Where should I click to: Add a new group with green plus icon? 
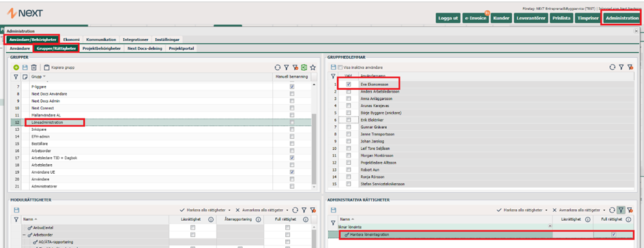[16, 67]
